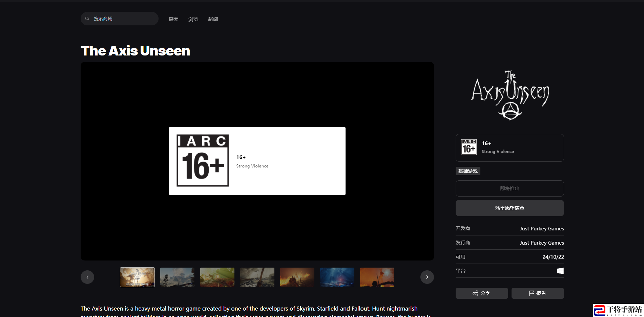This screenshot has height=317, width=644.
Task: Click the IARC 16+ rating badge in sidebar
Action: click(x=469, y=147)
